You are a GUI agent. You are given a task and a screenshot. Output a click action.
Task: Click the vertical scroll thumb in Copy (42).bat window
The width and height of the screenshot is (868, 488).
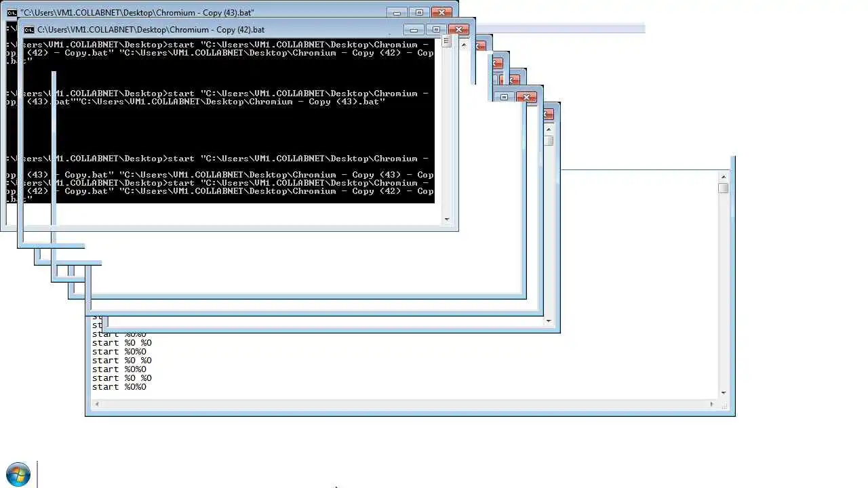tap(446, 41)
